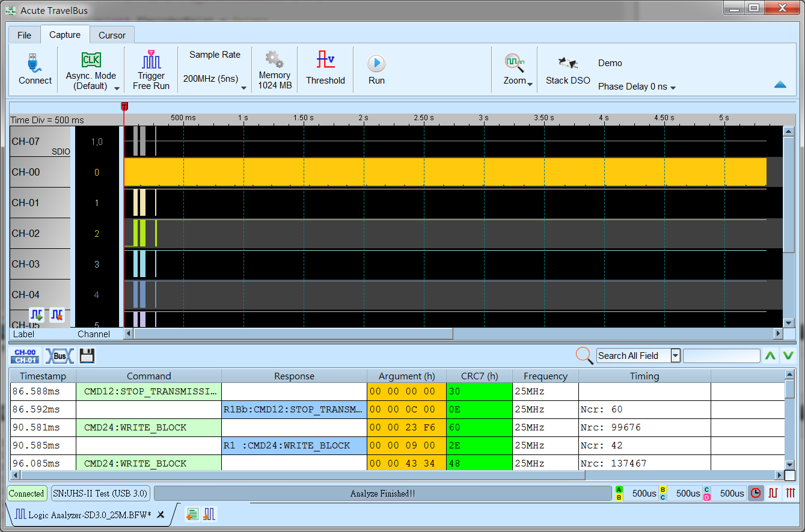Click the Timestamp column header
The width and height of the screenshot is (805, 532).
pos(43,376)
